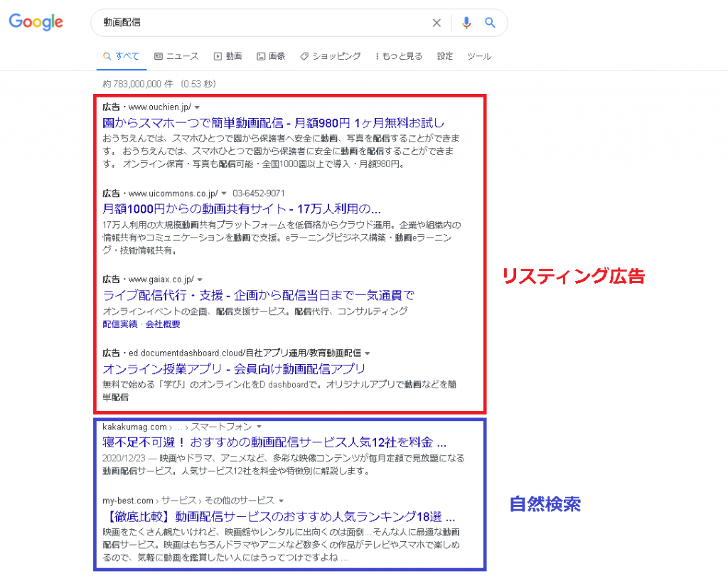Image resolution: width=728 pixels, height=576 pixels.
Task: Click the ed.documentdashboard.cloud ad URL
Action: coord(245,353)
